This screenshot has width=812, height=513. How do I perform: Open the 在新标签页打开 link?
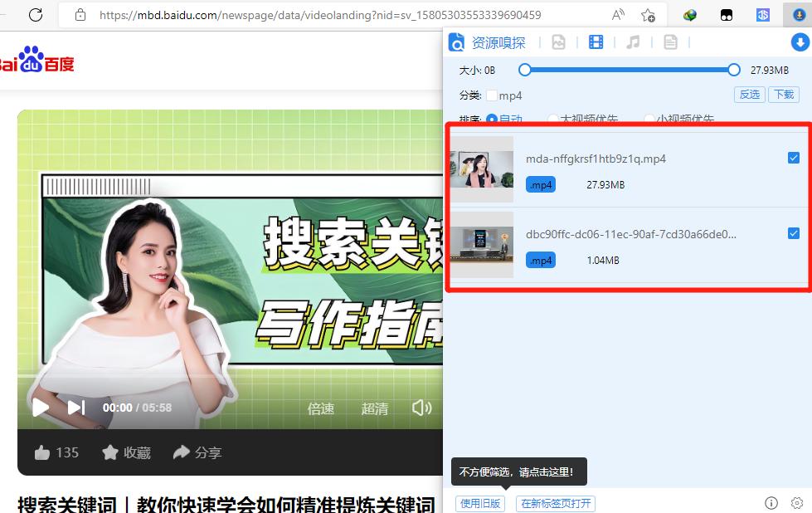[x=555, y=503]
